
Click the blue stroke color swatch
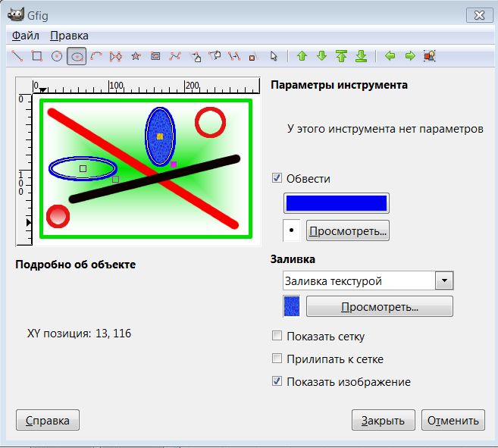(x=336, y=203)
